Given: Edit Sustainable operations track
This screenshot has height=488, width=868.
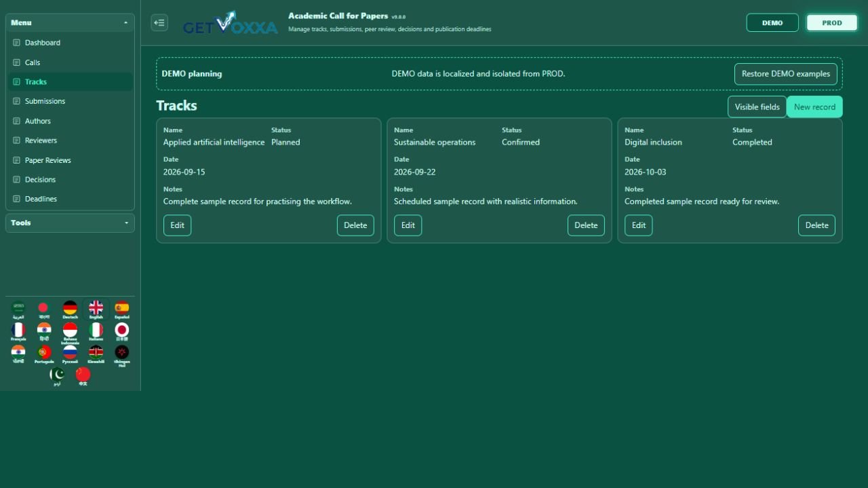Looking at the screenshot, I should tap(408, 225).
